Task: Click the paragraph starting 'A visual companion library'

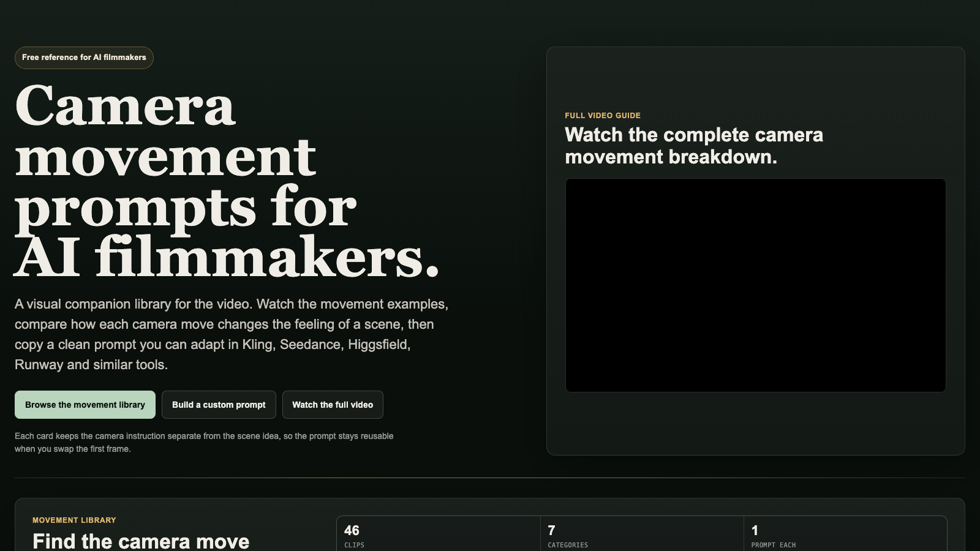Action: pyautogui.click(x=232, y=334)
